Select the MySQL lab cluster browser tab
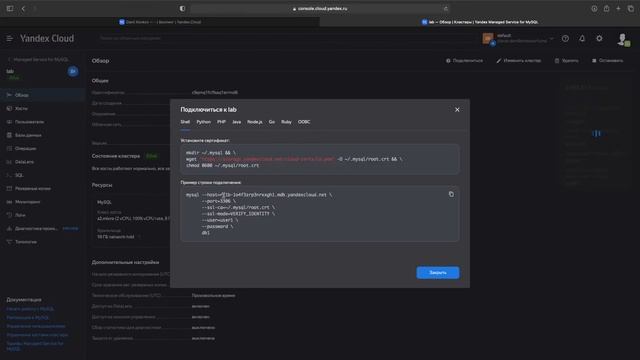 [480, 22]
